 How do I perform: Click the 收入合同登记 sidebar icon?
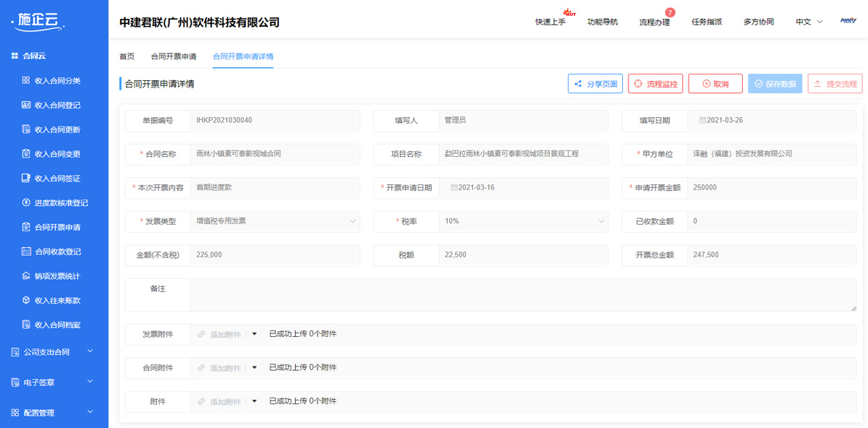26,105
